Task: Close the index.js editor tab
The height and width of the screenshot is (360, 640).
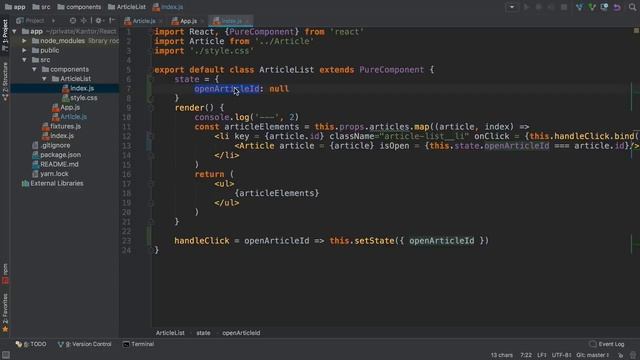Action: click(x=247, y=21)
